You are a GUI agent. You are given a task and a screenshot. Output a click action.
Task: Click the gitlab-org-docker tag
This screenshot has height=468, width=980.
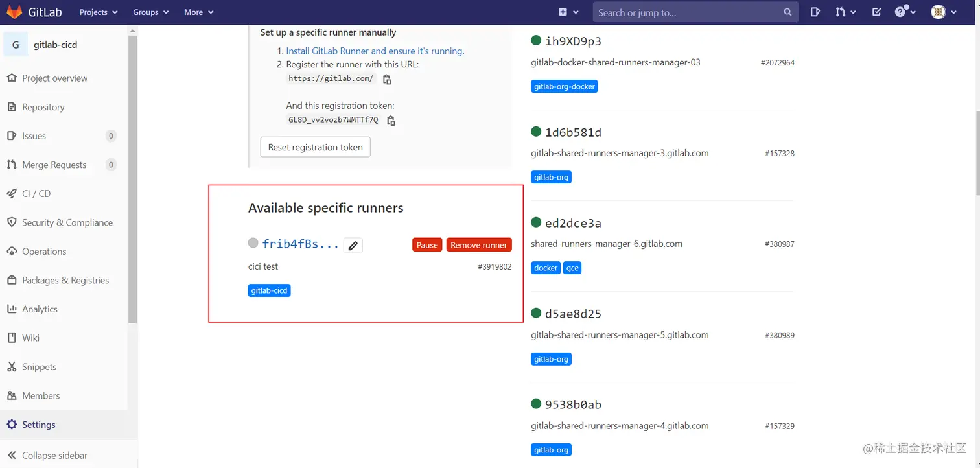(x=565, y=86)
